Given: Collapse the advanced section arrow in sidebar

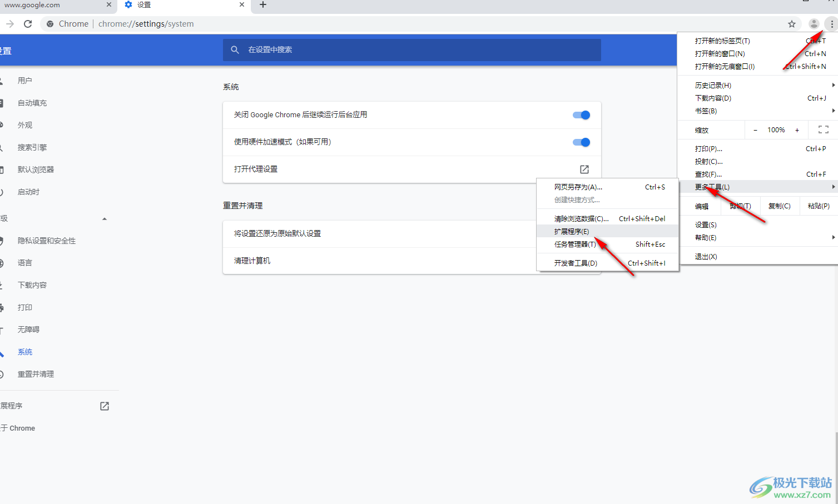Looking at the screenshot, I should (105, 218).
